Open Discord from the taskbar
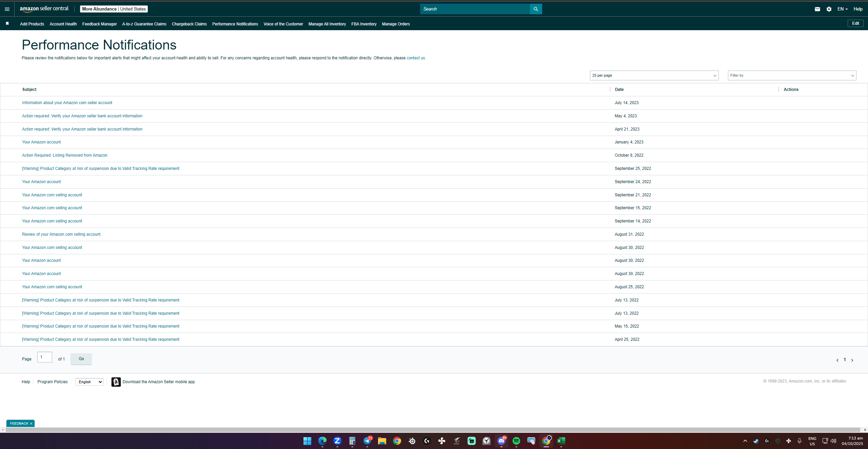The width and height of the screenshot is (868, 449). (501, 441)
